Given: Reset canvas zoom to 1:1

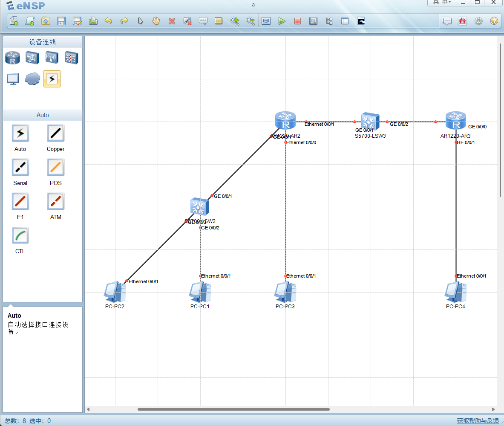Looking at the screenshot, I should click(266, 21).
